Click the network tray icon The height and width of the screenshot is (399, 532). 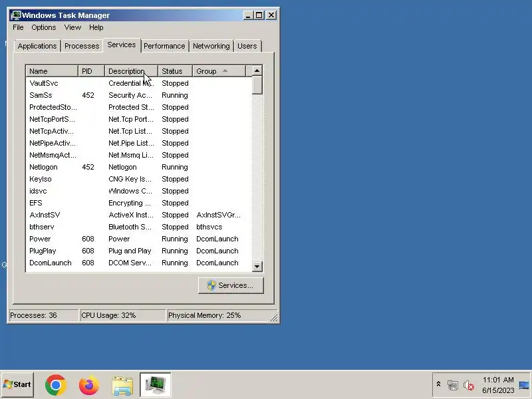tap(453, 385)
